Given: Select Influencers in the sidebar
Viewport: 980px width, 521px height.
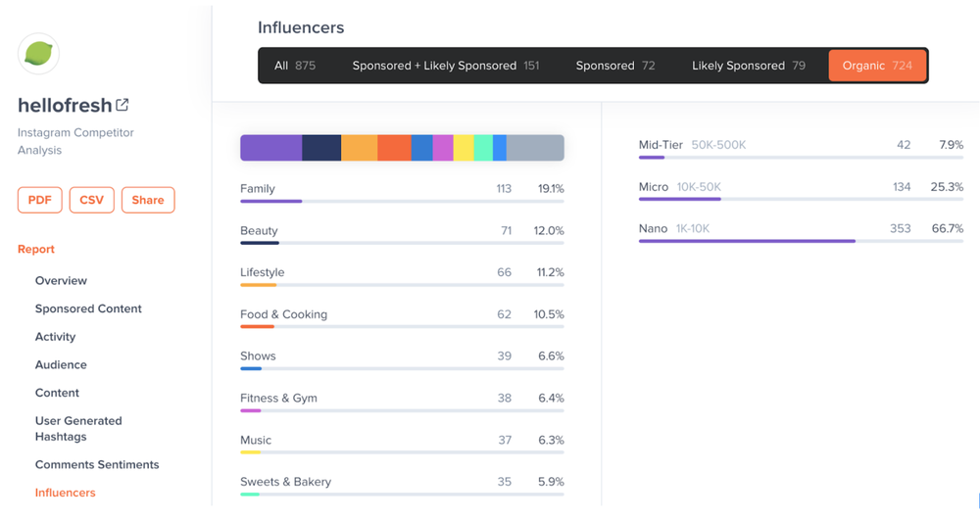Looking at the screenshot, I should (x=65, y=493).
